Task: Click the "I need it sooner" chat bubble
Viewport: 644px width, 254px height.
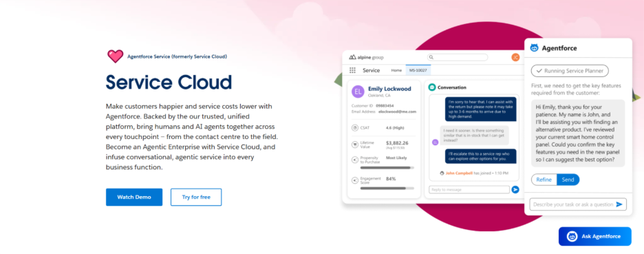Action: pos(475,135)
